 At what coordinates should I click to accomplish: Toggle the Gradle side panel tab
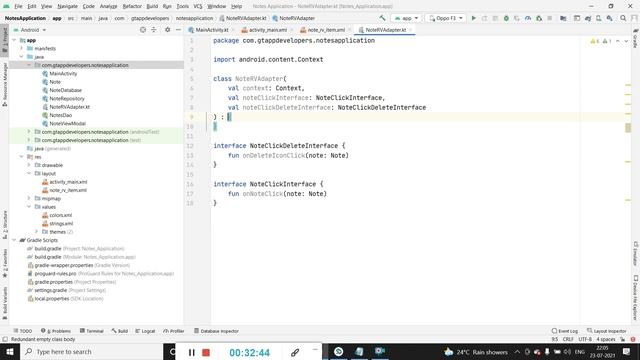[x=636, y=38]
